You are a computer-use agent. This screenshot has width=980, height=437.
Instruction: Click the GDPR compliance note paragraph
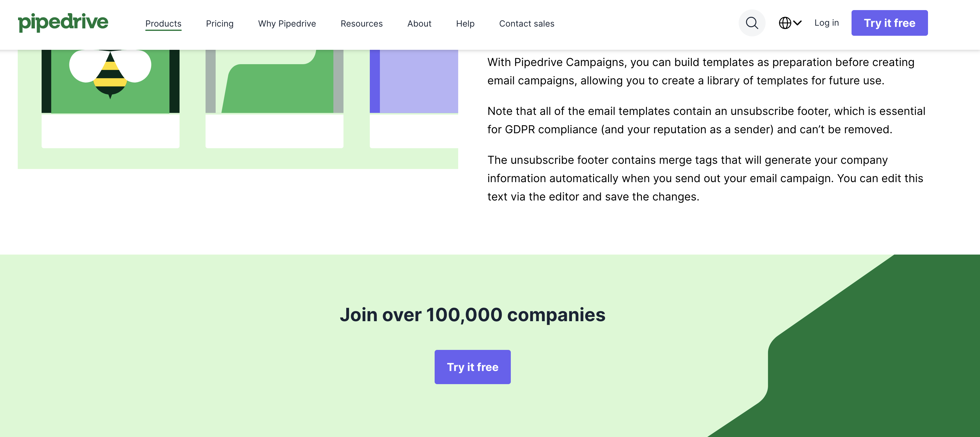[x=706, y=120]
